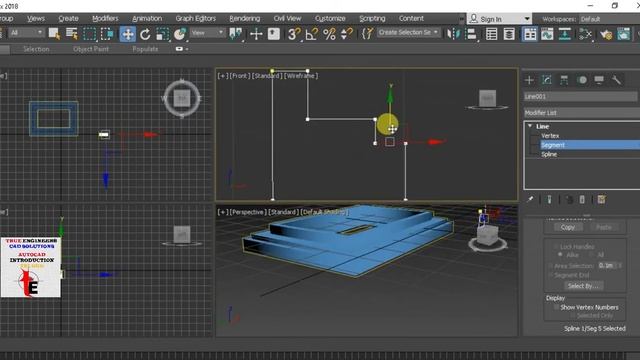Click Perspective viewport Default Shading label
Screen dimensions: 640x360
click(324, 212)
